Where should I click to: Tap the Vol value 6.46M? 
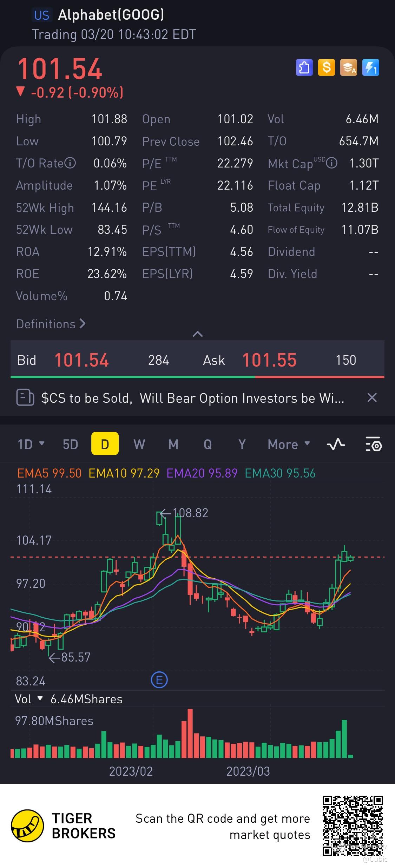pos(362,119)
